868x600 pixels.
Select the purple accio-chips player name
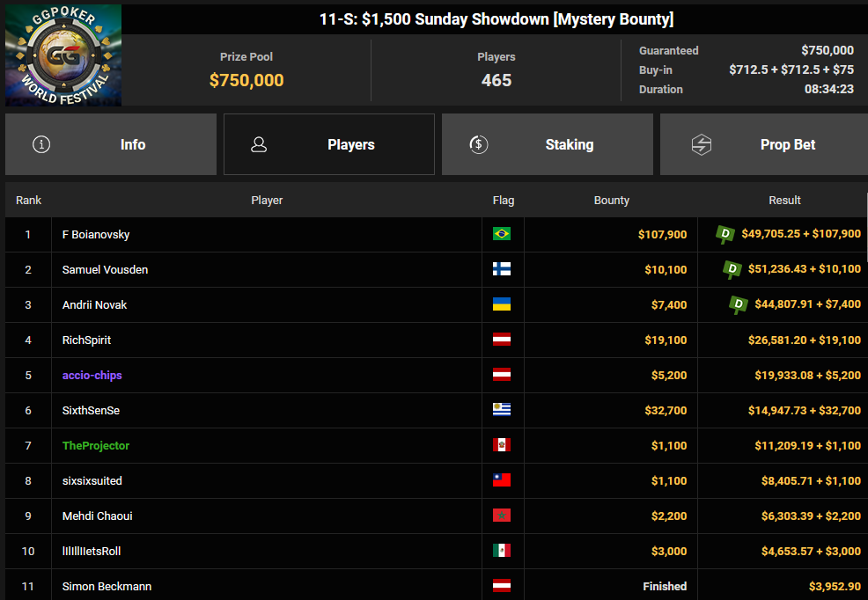pos(92,375)
